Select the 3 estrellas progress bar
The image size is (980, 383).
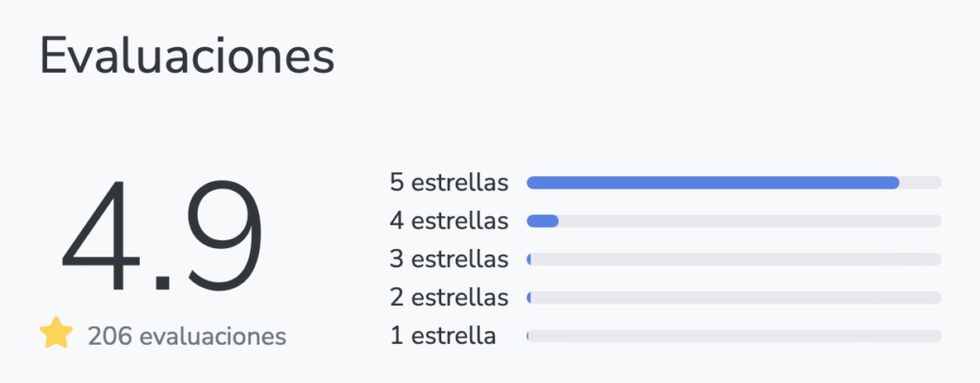click(734, 259)
